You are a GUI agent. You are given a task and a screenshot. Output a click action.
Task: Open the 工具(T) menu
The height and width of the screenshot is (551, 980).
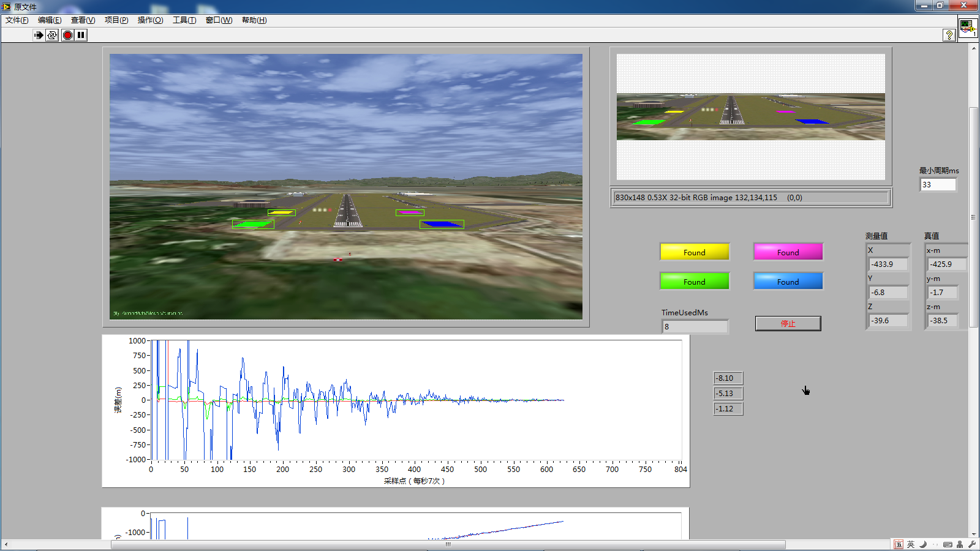184,20
